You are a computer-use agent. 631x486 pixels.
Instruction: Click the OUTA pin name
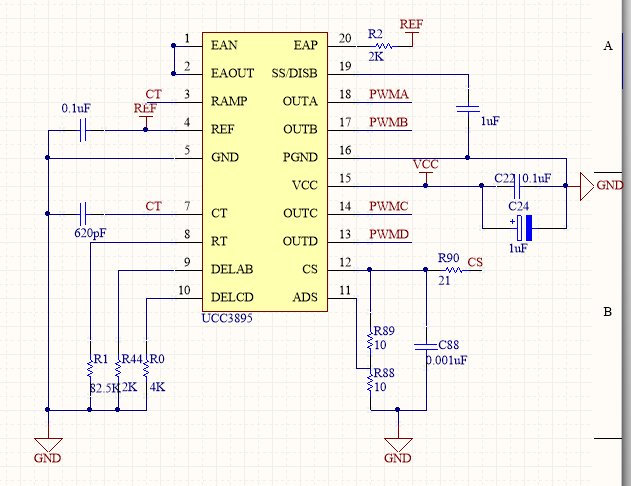tap(300, 101)
